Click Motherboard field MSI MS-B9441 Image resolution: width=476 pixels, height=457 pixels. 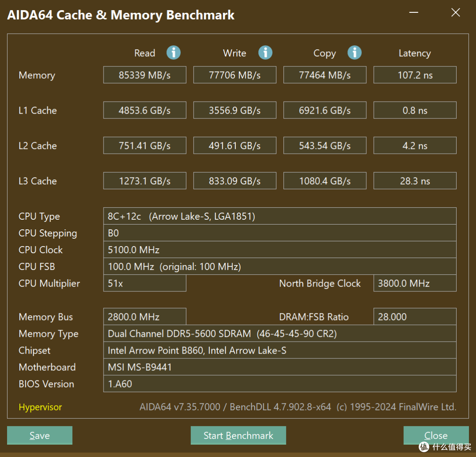279,367
